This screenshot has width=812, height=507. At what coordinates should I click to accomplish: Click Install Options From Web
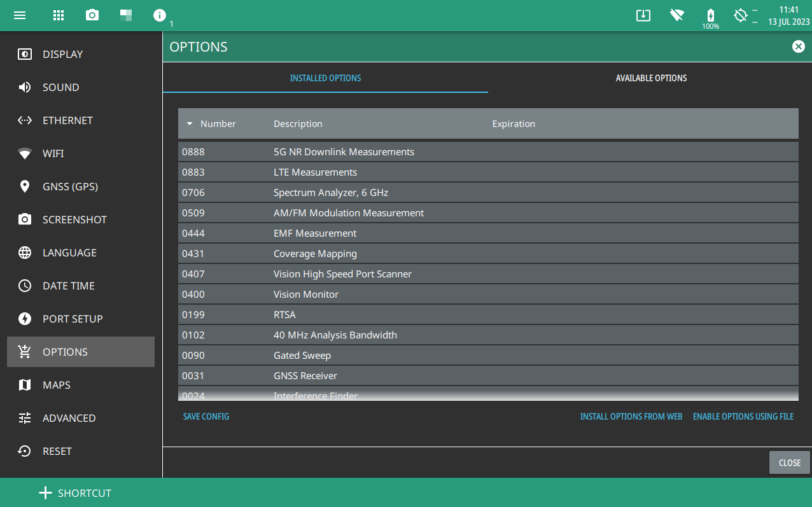pyautogui.click(x=631, y=417)
